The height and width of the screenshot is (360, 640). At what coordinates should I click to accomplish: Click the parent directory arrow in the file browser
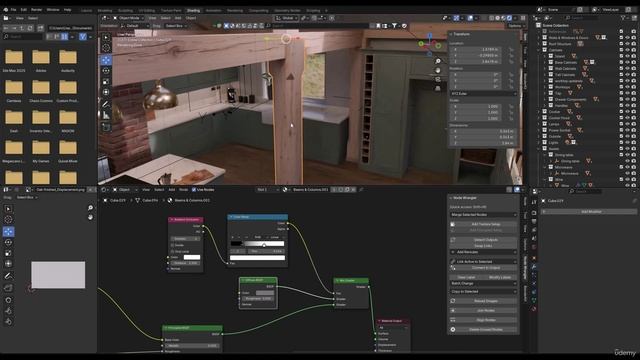[21, 28]
